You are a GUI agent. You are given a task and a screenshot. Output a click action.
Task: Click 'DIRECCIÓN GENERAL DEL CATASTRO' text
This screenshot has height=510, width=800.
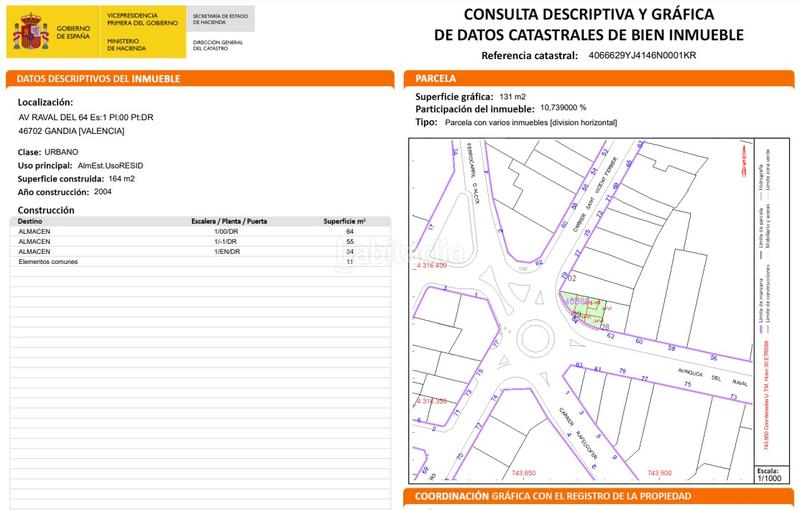click(217, 45)
